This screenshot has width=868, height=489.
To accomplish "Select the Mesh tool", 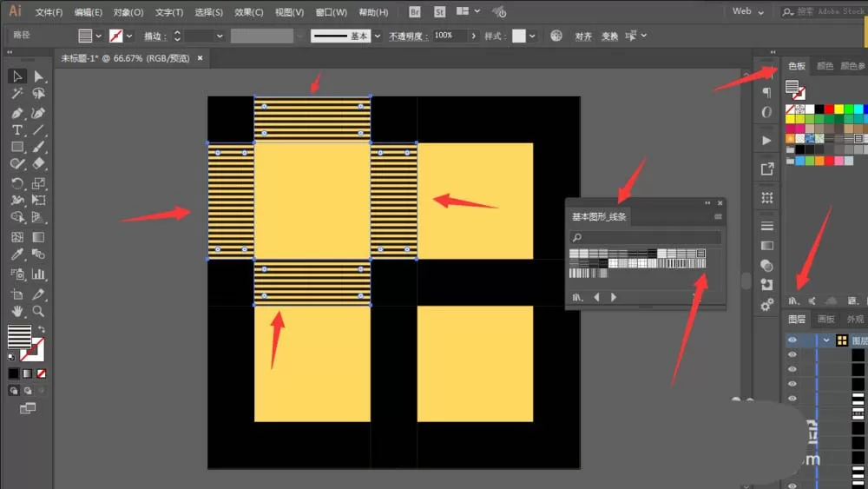I will pyautogui.click(x=17, y=237).
